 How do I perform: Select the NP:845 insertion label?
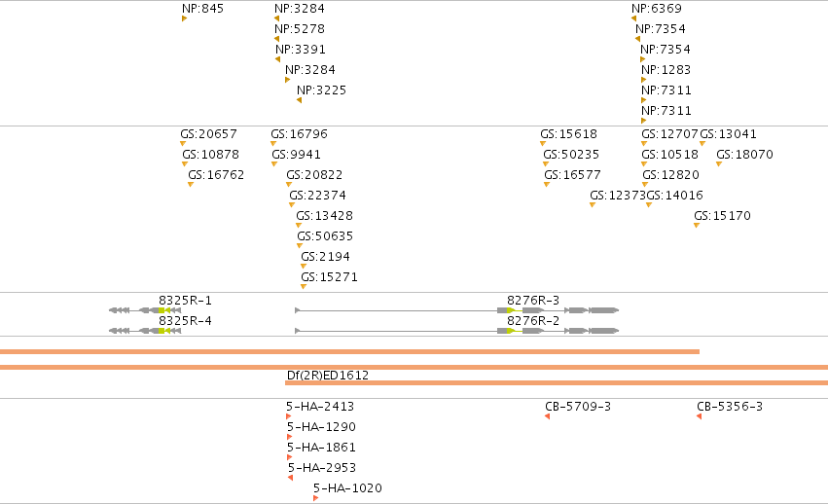pos(202,9)
